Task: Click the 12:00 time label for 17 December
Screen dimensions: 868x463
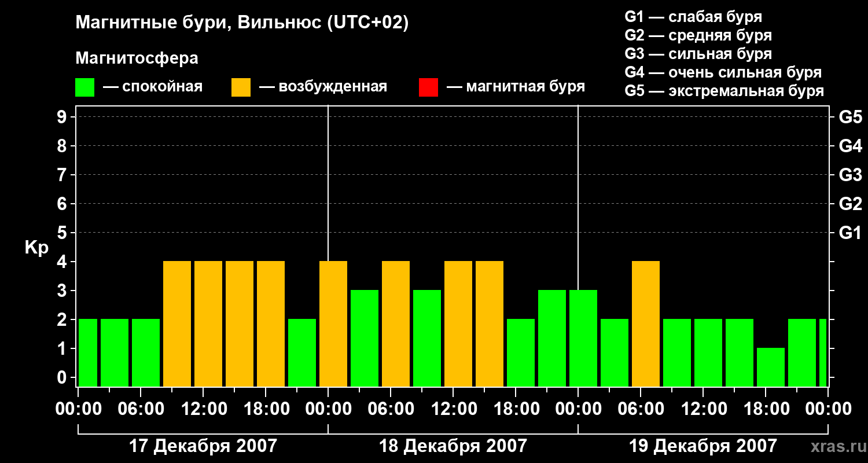Action: pyautogui.click(x=203, y=409)
